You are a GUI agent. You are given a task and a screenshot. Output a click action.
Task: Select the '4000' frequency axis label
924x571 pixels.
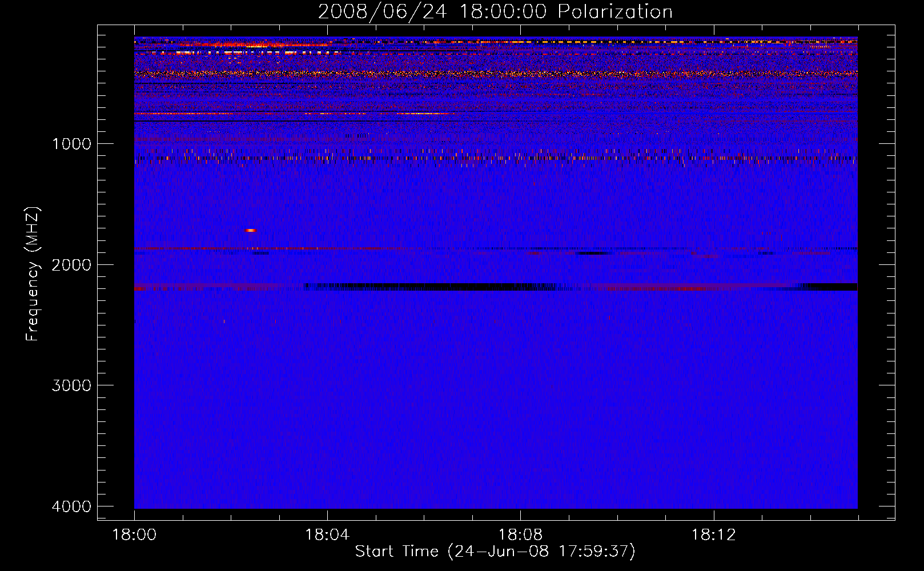tap(71, 506)
